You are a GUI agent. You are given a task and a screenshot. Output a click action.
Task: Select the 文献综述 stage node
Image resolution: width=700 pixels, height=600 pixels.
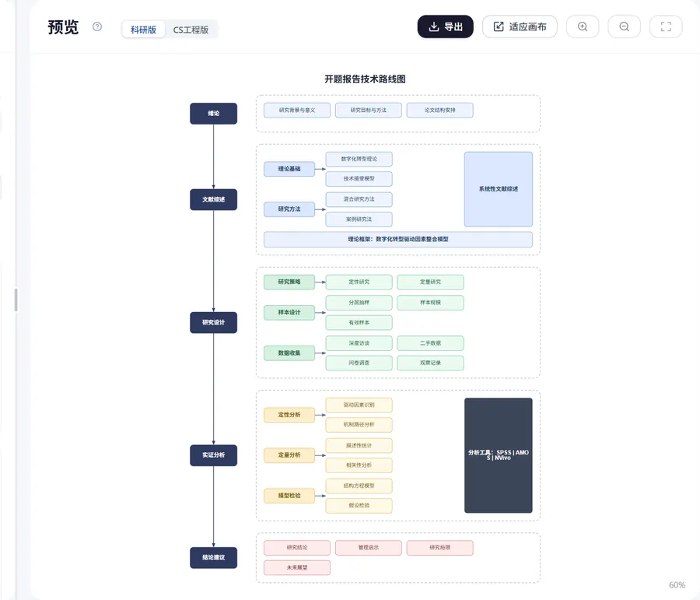(213, 199)
